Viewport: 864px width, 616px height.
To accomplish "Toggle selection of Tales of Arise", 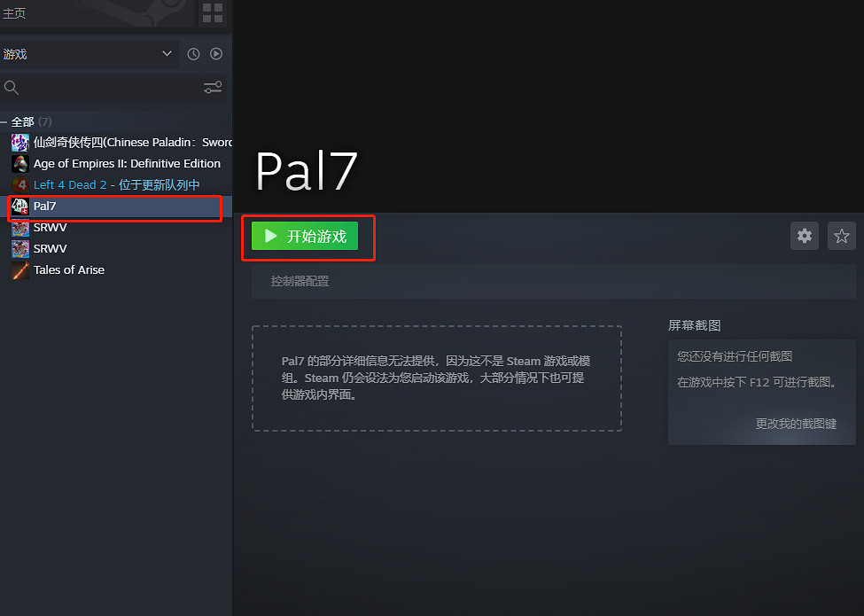I will (x=69, y=269).
